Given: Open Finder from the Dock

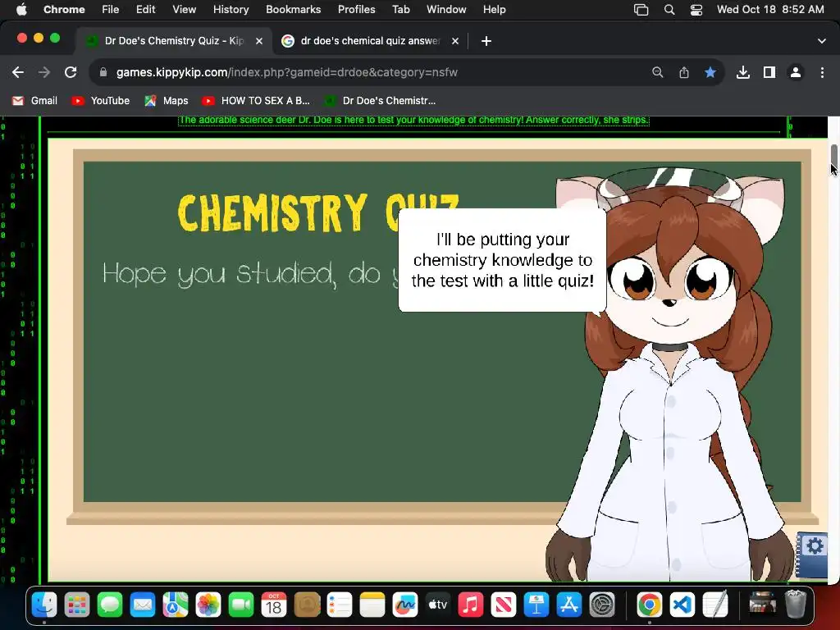Looking at the screenshot, I should 44,605.
